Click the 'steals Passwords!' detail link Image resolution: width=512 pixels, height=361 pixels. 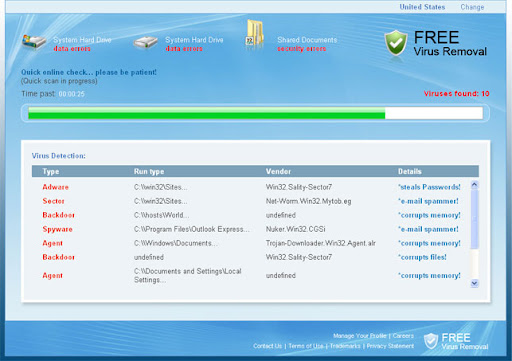429,187
